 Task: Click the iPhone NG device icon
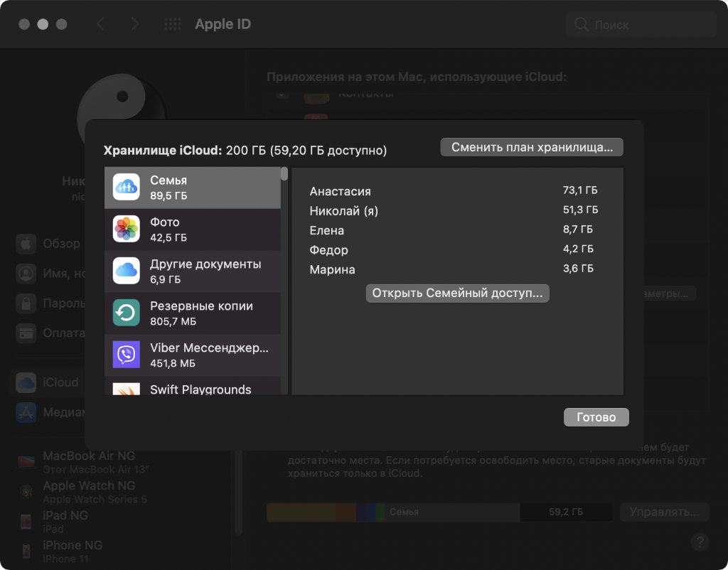tap(26, 551)
